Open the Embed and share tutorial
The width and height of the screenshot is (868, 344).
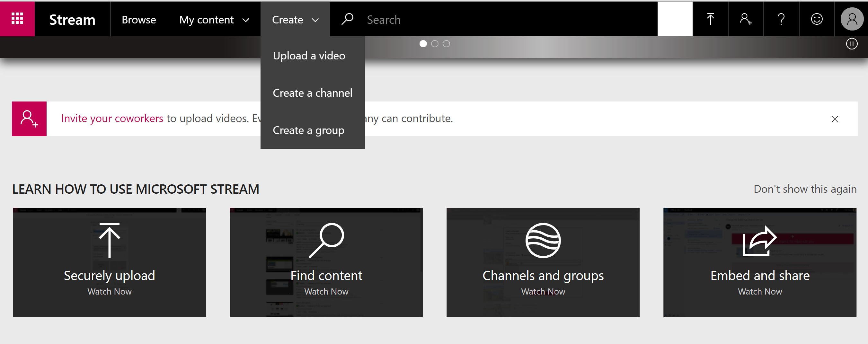760,262
